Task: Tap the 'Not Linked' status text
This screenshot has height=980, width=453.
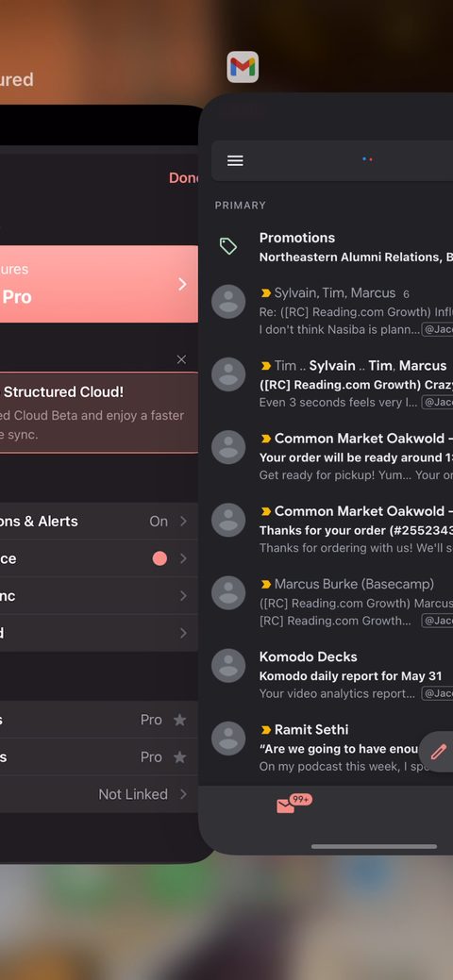Action: [133, 794]
